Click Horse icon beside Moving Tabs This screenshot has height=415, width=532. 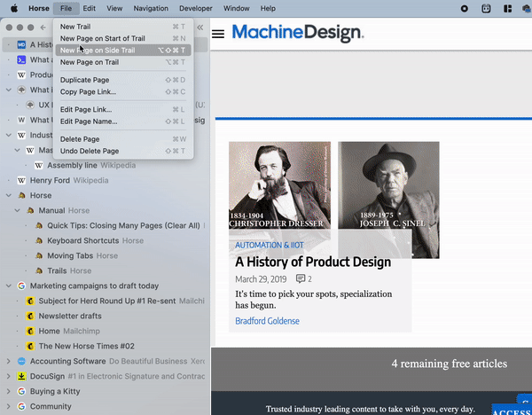tap(39, 255)
